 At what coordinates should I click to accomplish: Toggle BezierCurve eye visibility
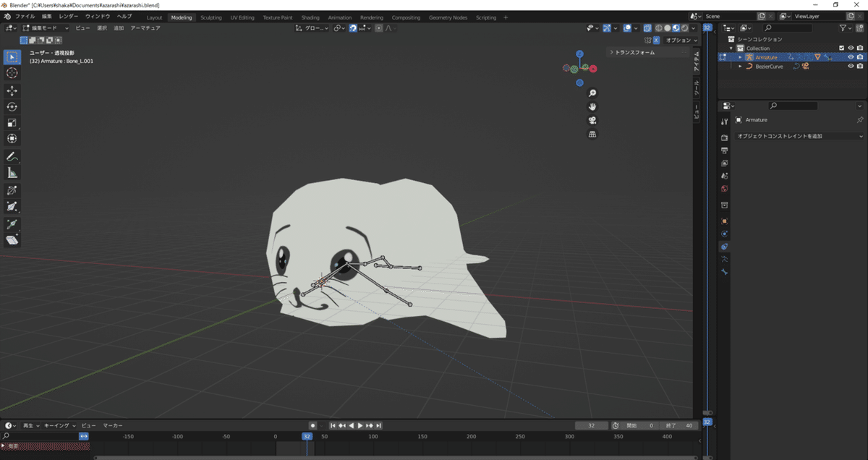pos(851,67)
